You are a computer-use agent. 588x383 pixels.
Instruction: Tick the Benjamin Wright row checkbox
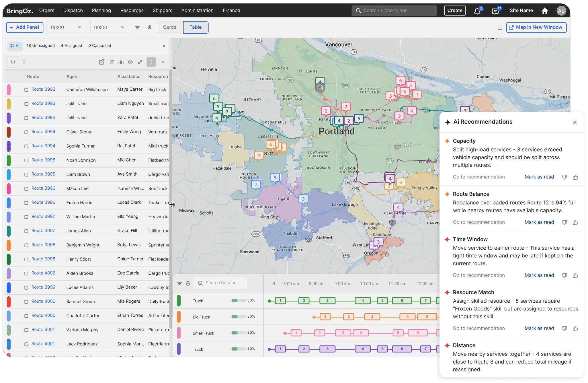[x=26, y=245]
